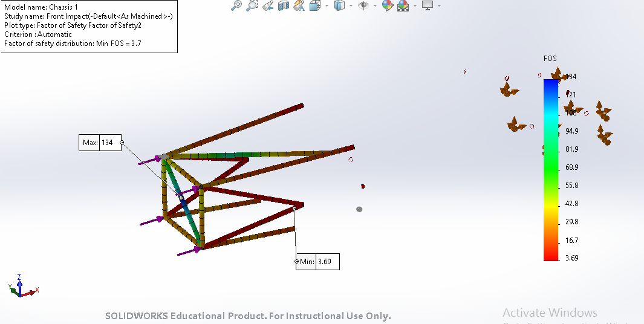Screen dimensions: 644x324
Task: Go back to the Previous View
Action: [268, 5]
